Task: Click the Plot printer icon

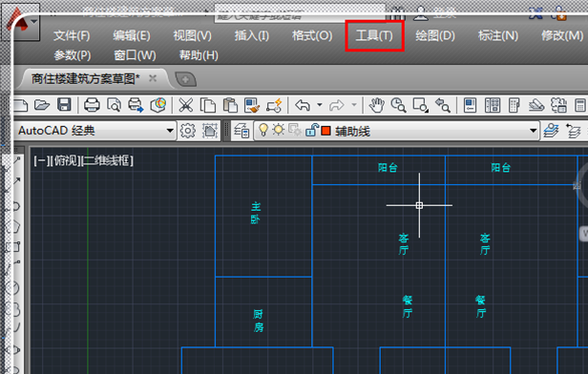Action: click(92, 105)
